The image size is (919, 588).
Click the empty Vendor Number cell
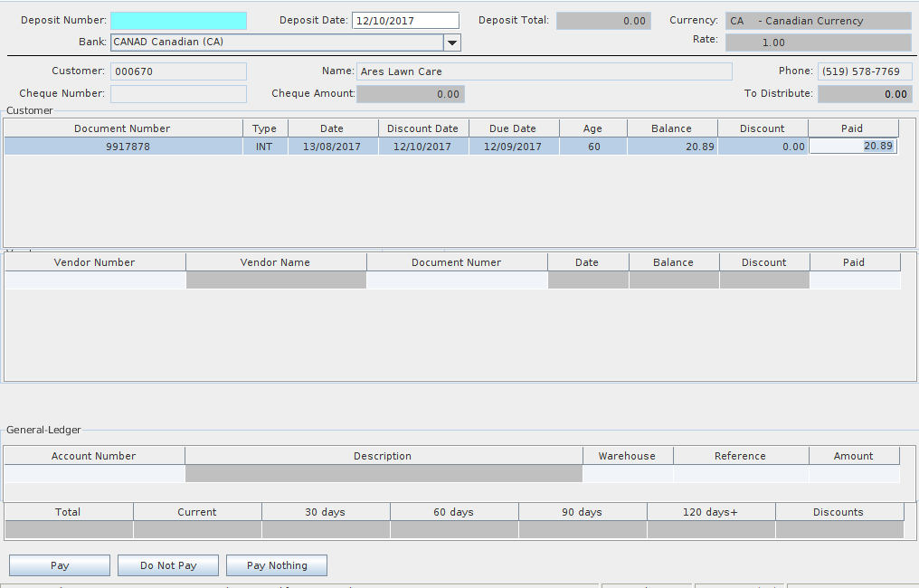pos(95,280)
